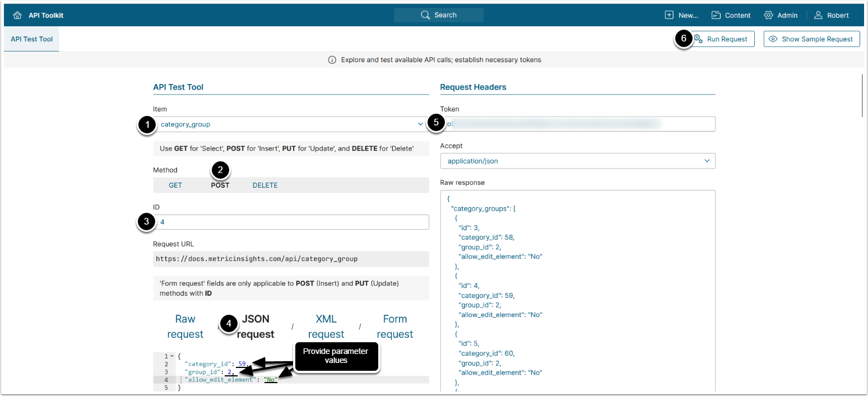868x396 pixels.
Task: Open the Admin menu
Action: 781,15
